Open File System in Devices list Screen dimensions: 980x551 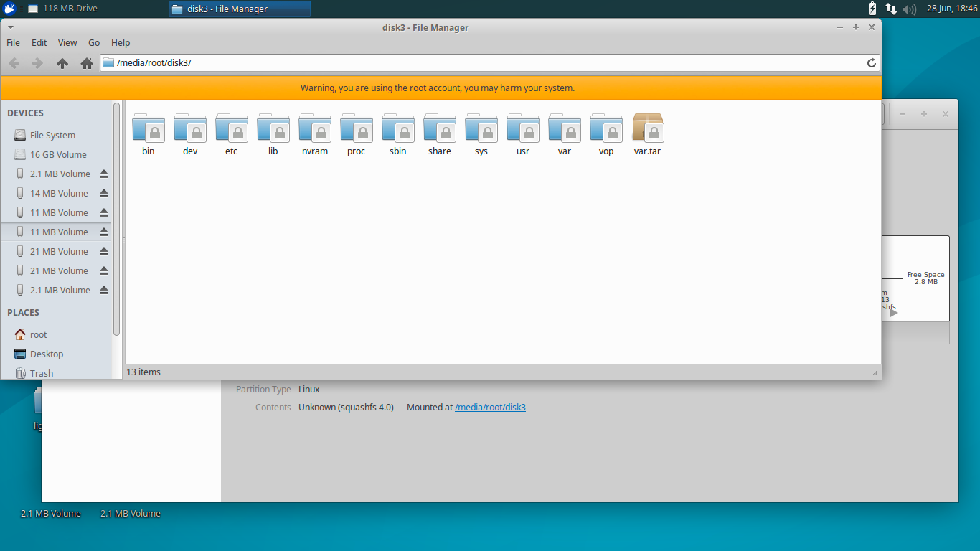tap(52, 135)
